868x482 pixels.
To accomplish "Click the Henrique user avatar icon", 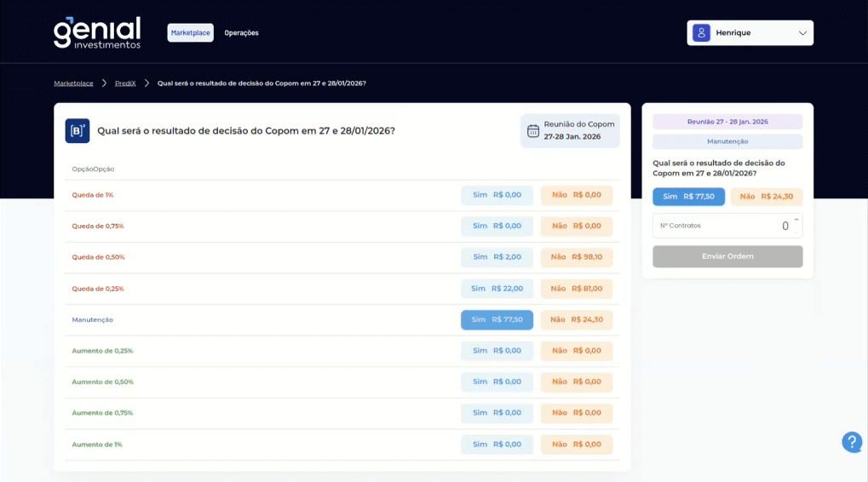I will click(x=701, y=32).
